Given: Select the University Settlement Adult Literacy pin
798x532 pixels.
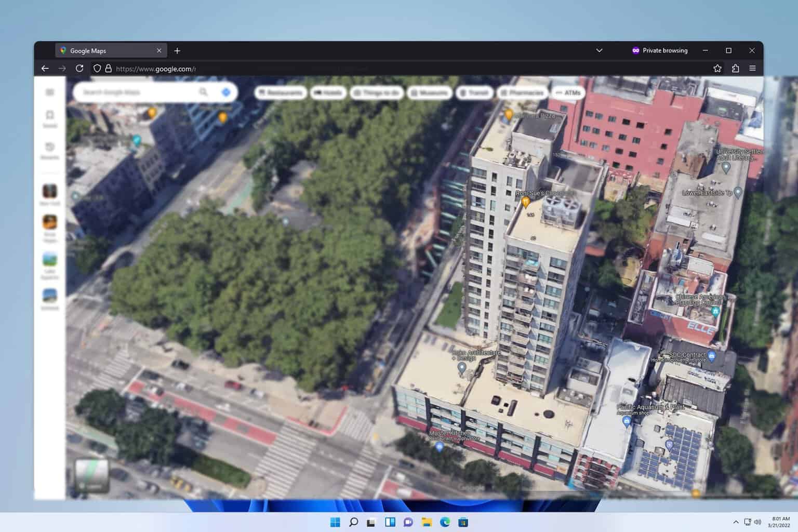Looking at the screenshot, I should [x=726, y=168].
